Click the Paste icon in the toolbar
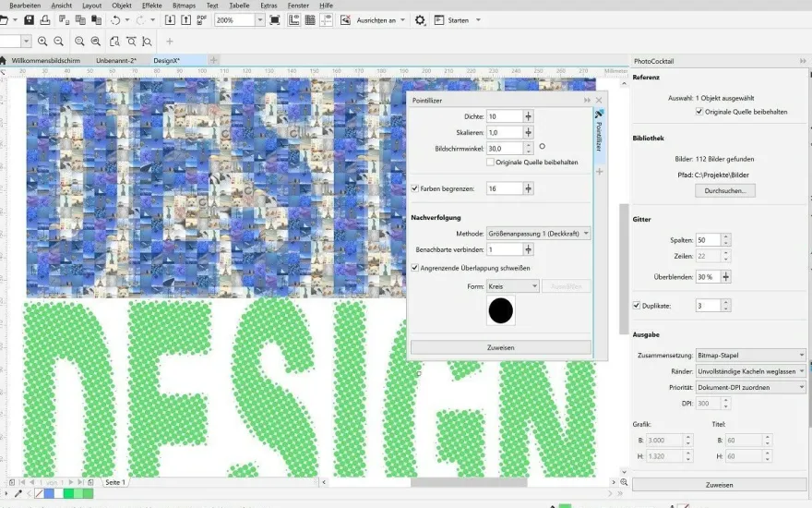This screenshot has height=508, width=812. tap(96, 20)
